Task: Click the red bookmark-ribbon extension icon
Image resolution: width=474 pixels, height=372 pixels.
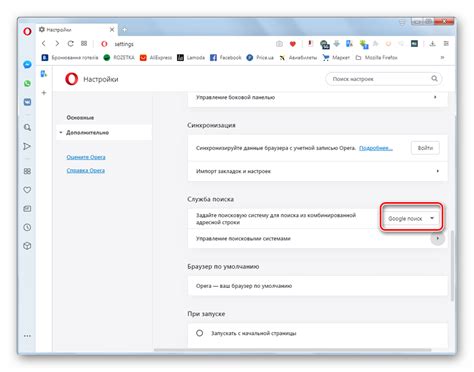Action: click(x=310, y=43)
